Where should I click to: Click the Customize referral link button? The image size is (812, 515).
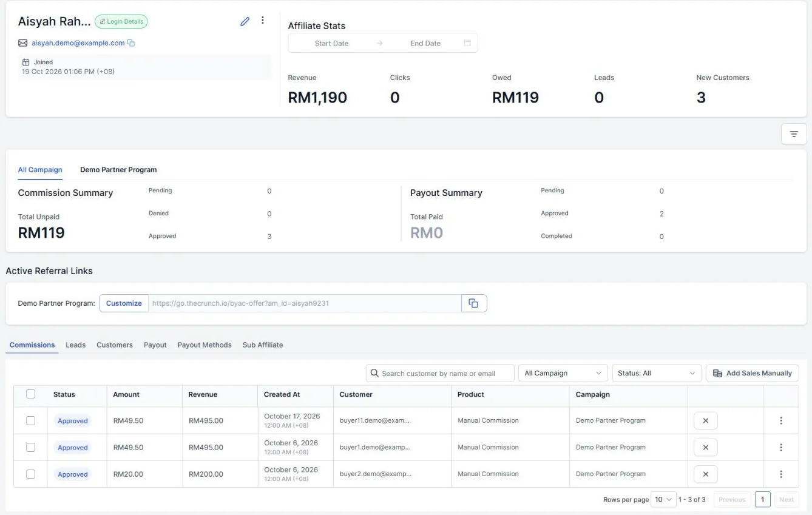point(124,303)
